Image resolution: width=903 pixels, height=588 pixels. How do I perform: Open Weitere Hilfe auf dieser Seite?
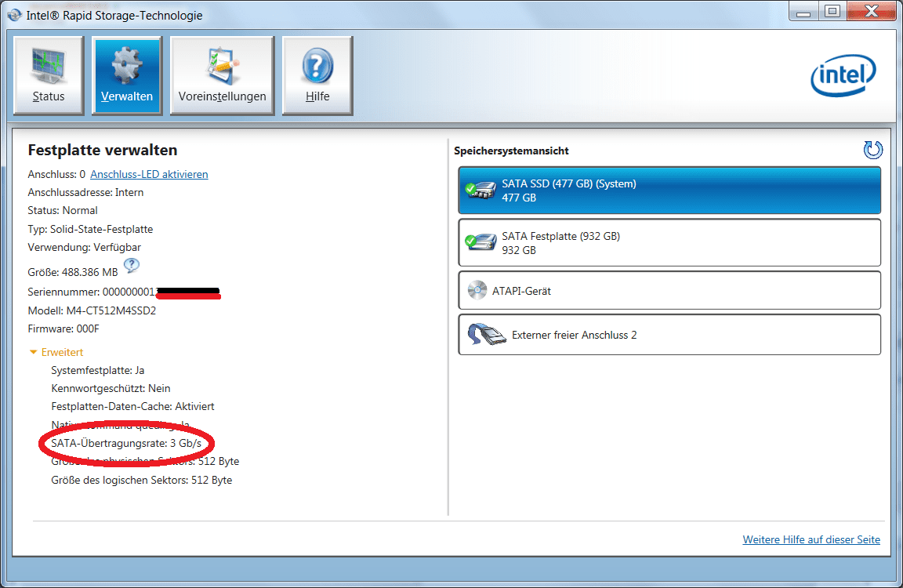coord(811,539)
